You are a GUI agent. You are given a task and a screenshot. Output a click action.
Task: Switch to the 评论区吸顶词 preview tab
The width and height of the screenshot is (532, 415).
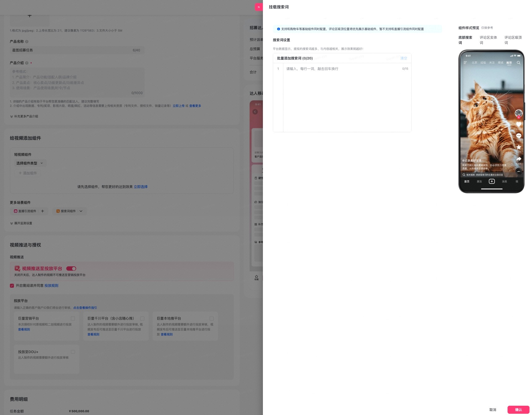coord(513,40)
